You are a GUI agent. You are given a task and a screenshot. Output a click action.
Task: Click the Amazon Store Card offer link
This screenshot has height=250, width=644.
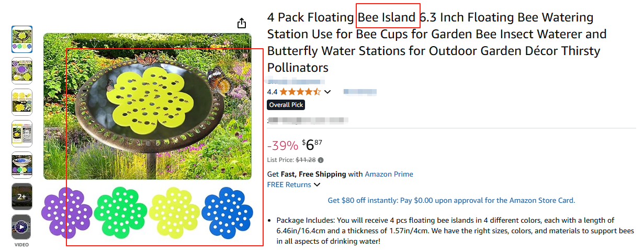[451, 200]
